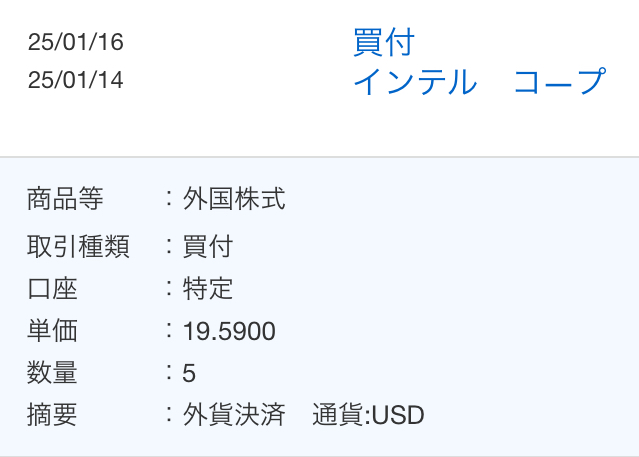The image size is (639, 457).
Task: Click the 単価 field label
Action: 52,331
